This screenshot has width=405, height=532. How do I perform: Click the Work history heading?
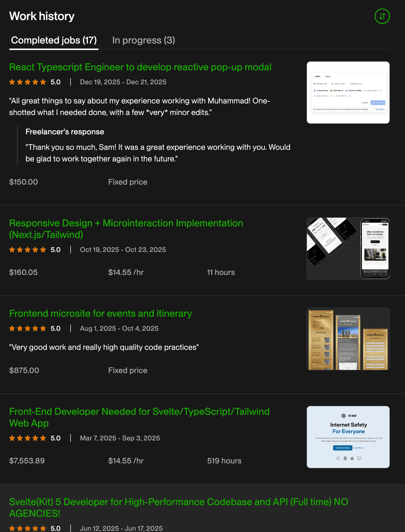click(x=42, y=16)
